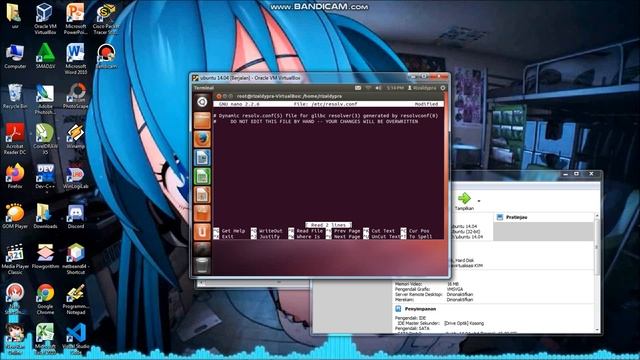640x360 pixels.
Task: Open the Programmer's Notepad desktop shortcut
Action: [x=76, y=299]
